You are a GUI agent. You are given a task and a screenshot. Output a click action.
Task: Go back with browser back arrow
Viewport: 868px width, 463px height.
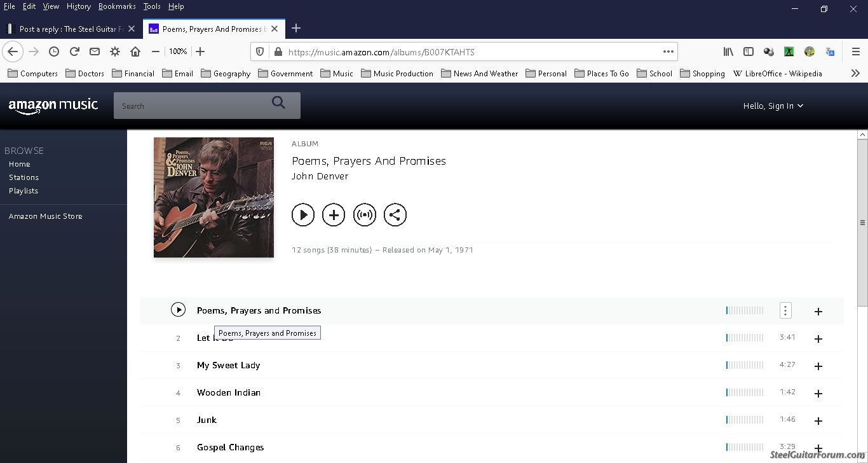(x=13, y=52)
